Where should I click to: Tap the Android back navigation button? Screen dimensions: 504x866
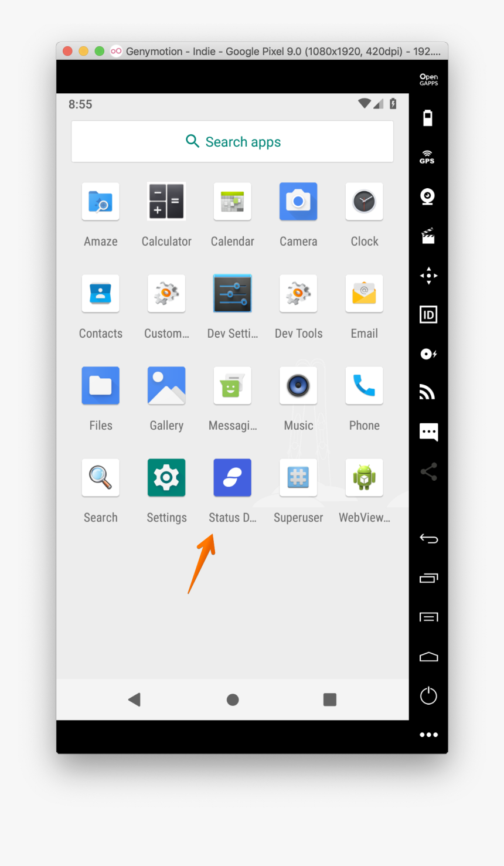(134, 699)
